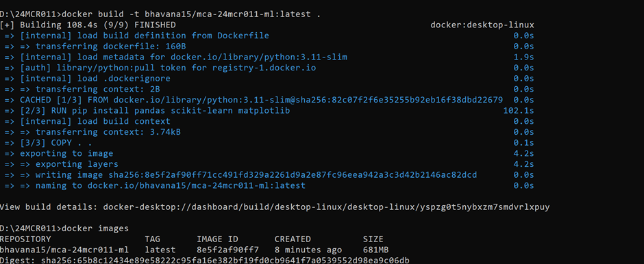The image size is (644, 264).
Task: Click image ID 8e5f2af90ff7
Action: tap(227, 250)
